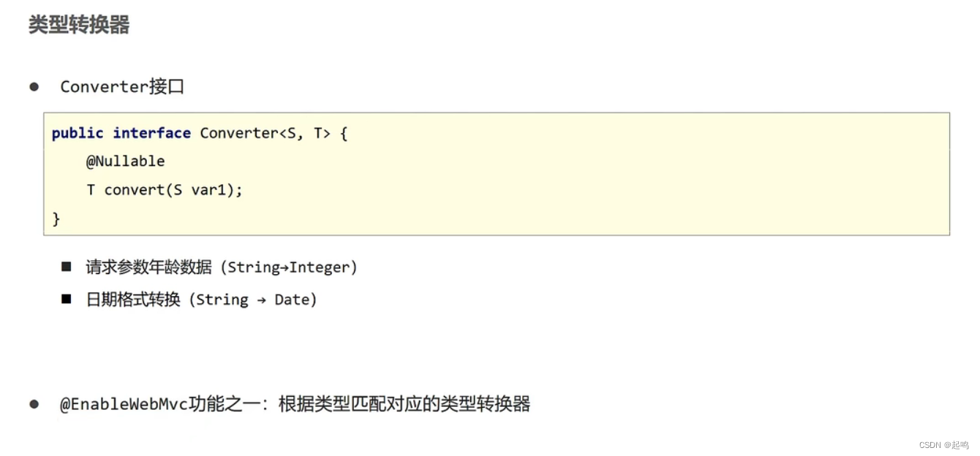Click the 'T convert(S var1);' method line
The image size is (980, 456).
coord(164,190)
